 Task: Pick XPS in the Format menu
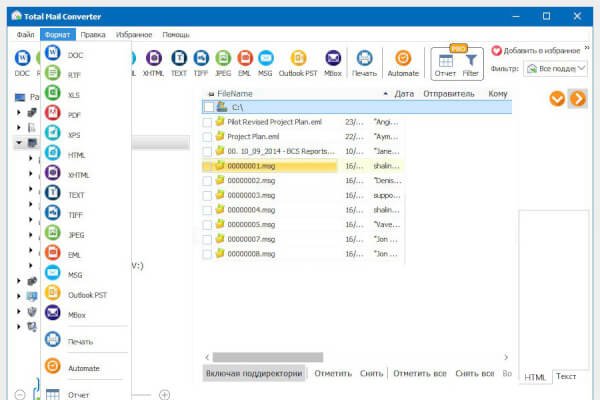tap(74, 135)
